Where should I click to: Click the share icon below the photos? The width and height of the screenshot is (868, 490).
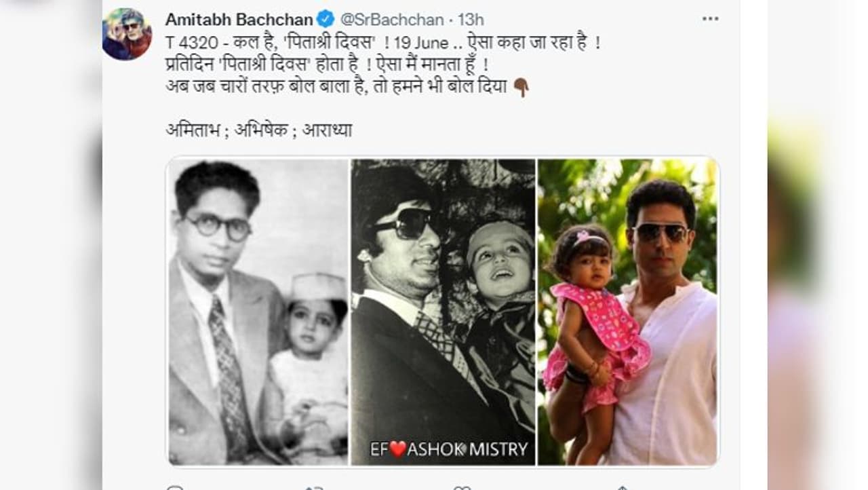point(622,487)
